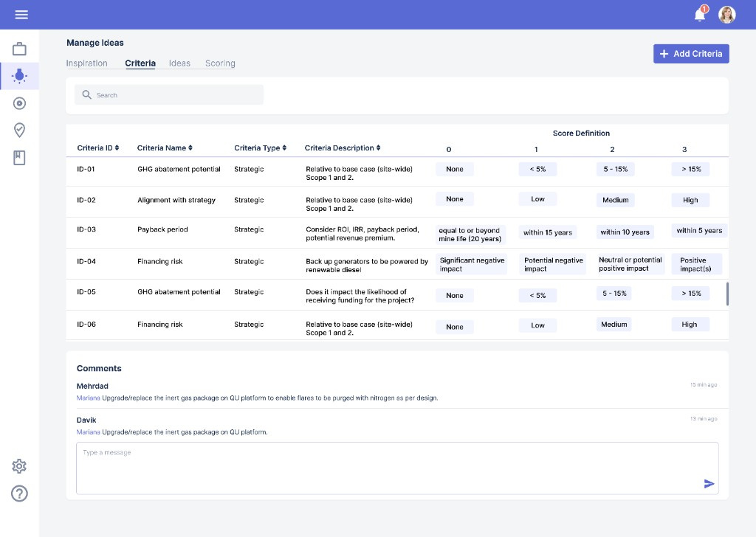Click 'Positive impact(s)' chip

[697, 264]
